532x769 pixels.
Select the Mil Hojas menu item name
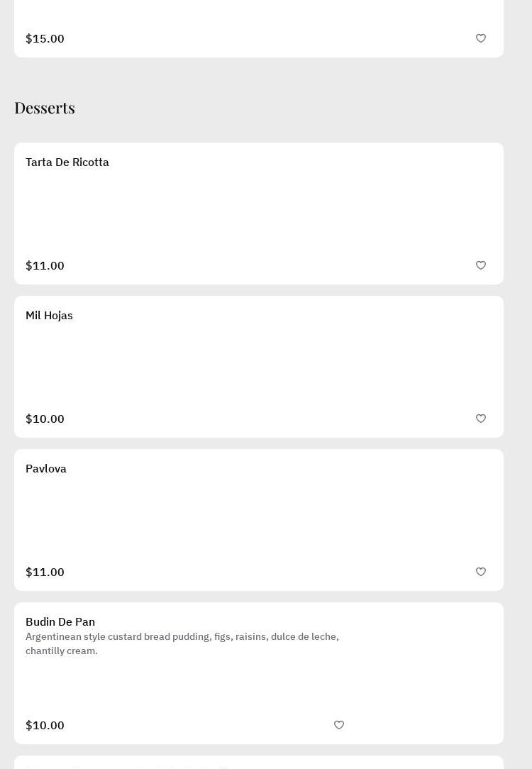tap(49, 316)
